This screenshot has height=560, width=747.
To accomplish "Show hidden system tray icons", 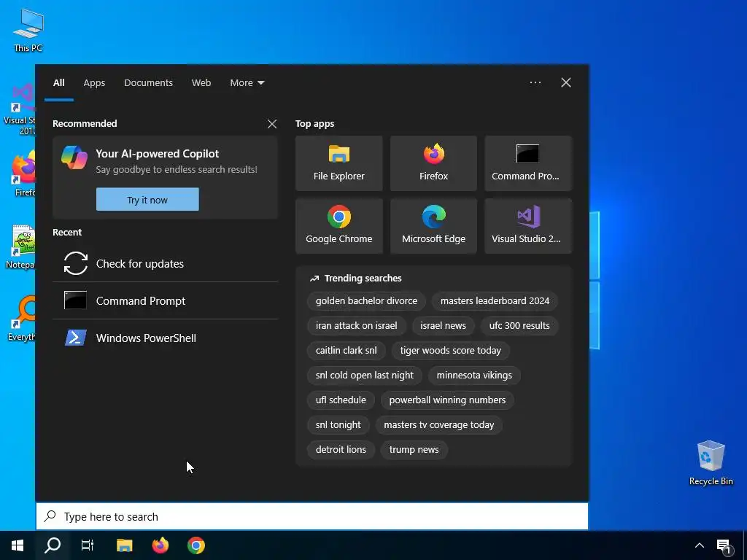I will pyautogui.click(x=700, y=545).
